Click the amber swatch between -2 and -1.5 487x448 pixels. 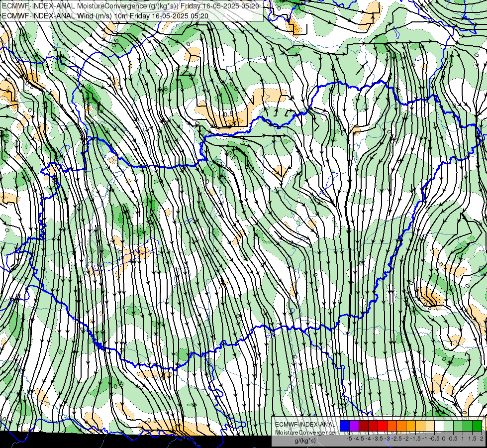pyautogui.click(x=411, y=426)
